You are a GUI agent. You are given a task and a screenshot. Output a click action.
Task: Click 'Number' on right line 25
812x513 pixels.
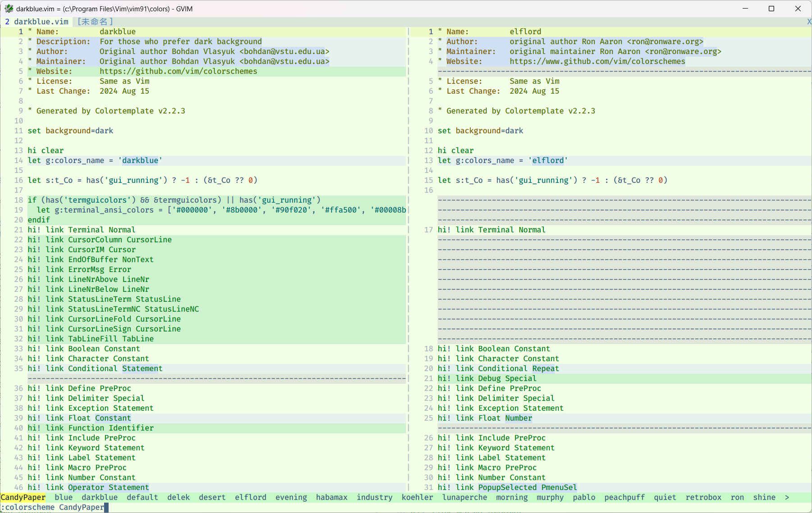click(519, 418)
